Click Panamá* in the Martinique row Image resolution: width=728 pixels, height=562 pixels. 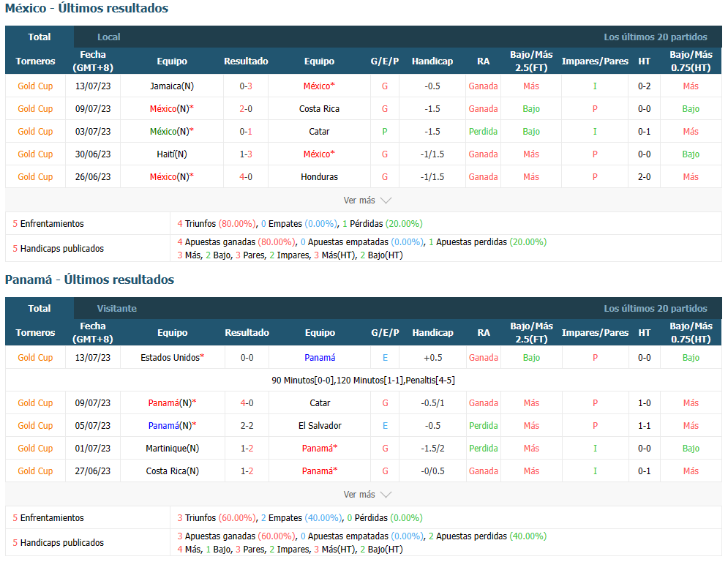[320, 448]
